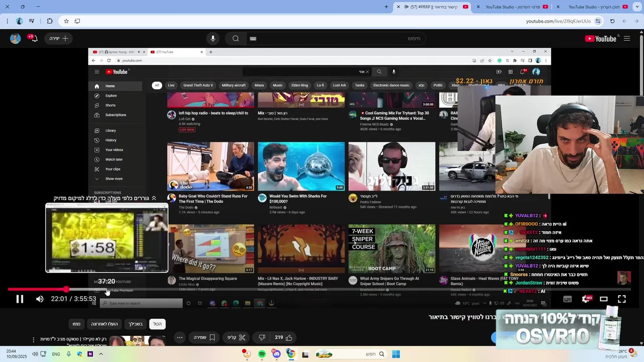Image resolution: width=644 pixels, height=362 pixels.
Task: Open more actions beside the שמירה button
Action: point(180,338)
